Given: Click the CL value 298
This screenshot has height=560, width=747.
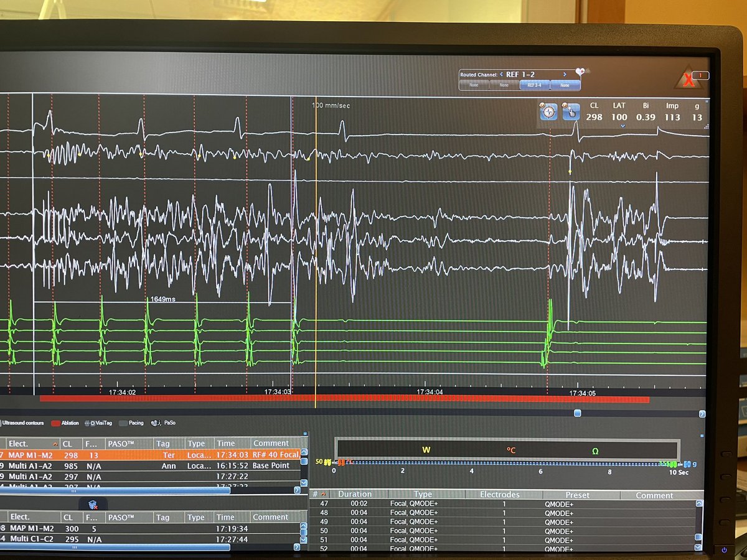Looking at the screenshot, I should (x=594, y=117).
